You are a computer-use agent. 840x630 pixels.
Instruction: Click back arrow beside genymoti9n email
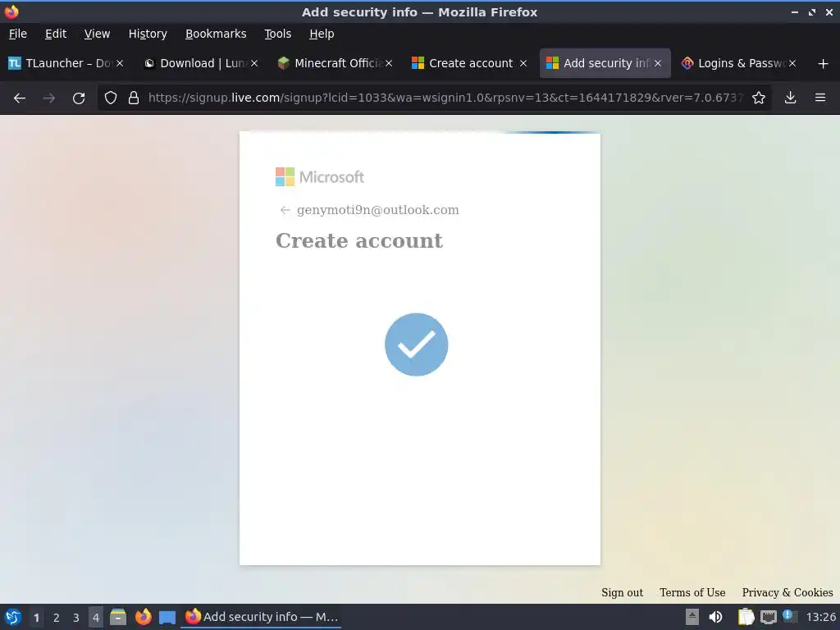pyautogui.click(x=285, y=210)
